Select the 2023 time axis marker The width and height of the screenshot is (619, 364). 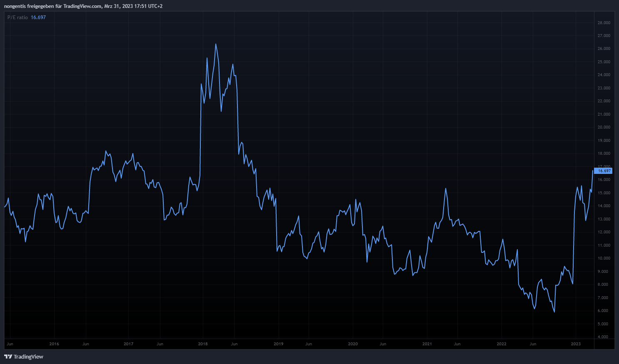[x=576, y=344]
